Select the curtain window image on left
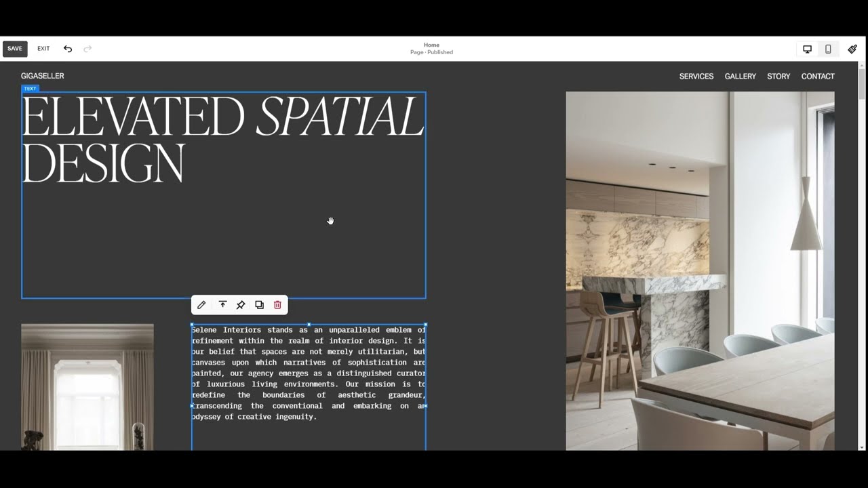The width and height of the screenshot is (868, 488). (87, 386)
